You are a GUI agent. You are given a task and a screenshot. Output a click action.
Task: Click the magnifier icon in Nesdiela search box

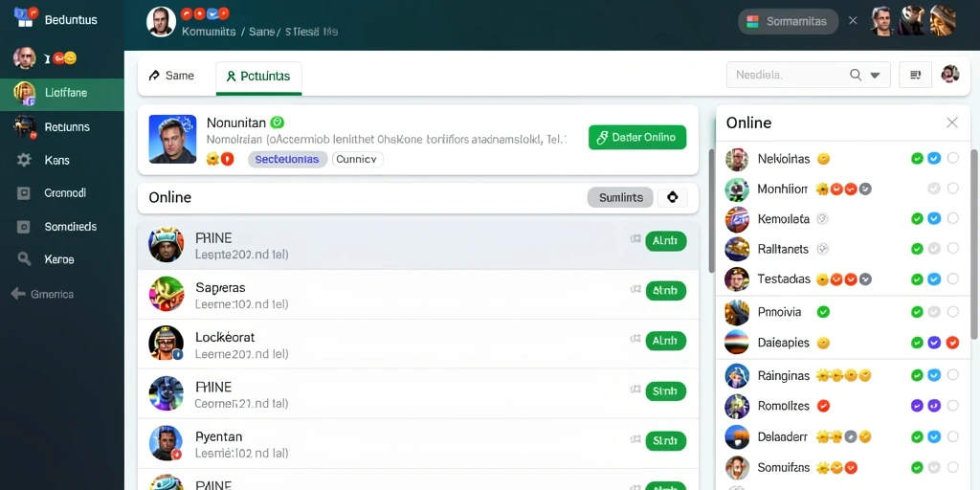click(856, 75)
